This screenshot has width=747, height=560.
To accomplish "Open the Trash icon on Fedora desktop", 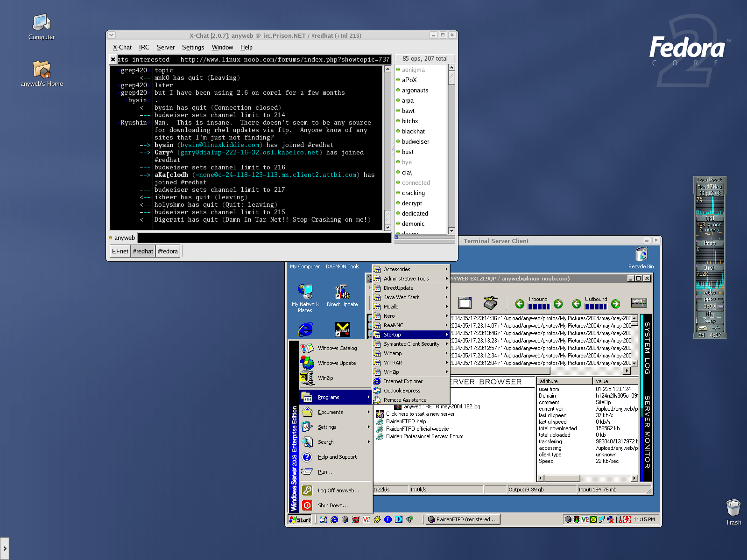I will (733, 512).
